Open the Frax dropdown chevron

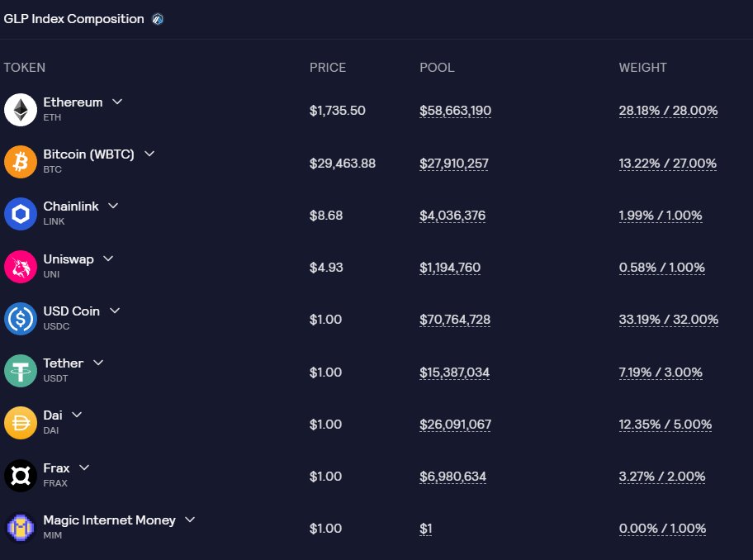click(x=84, y=467)
